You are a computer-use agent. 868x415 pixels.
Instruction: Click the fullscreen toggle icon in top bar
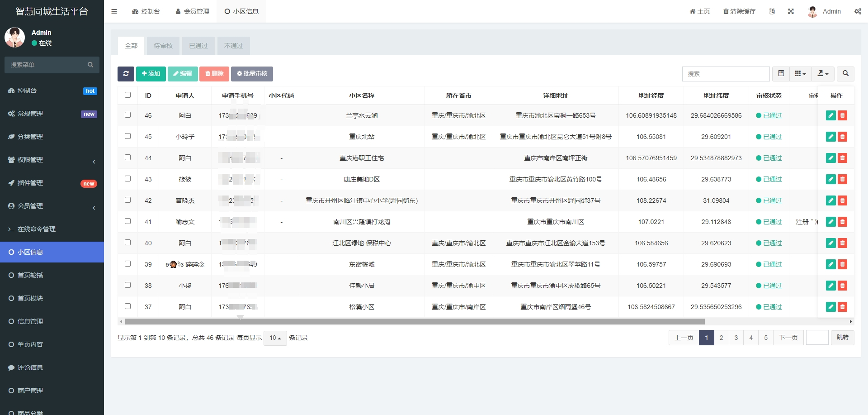point(791,11)
